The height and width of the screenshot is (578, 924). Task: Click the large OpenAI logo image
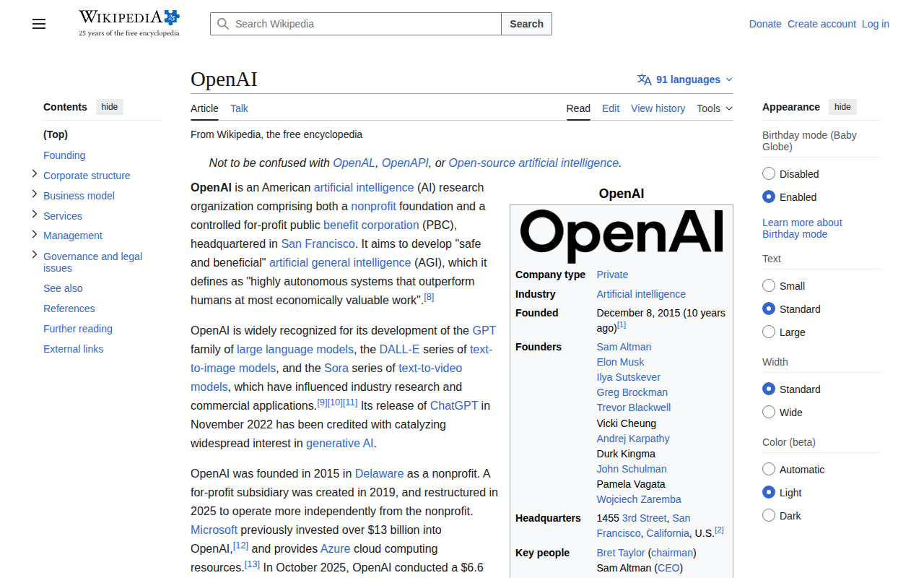[x=622, y=236]
